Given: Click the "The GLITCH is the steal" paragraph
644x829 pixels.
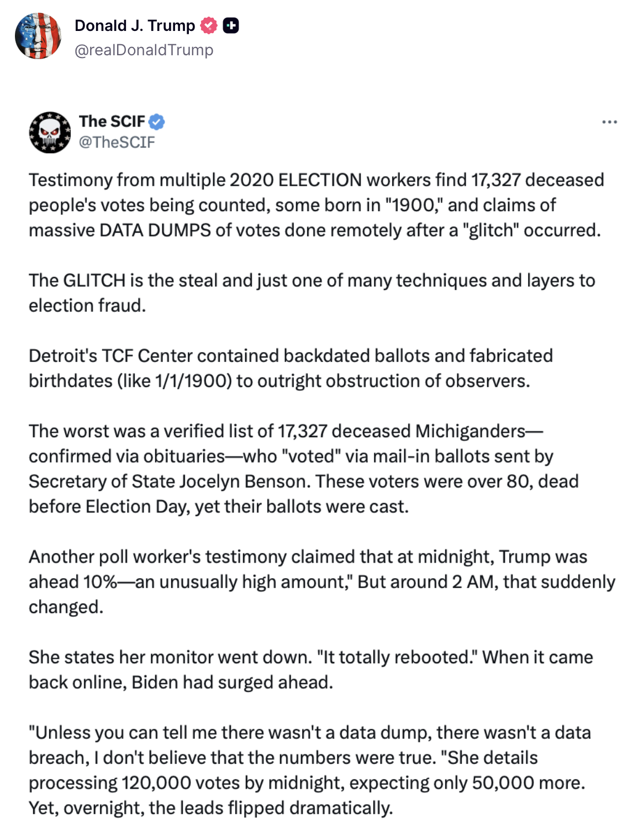Looking at the screenshot, I should [x=312, y=292].
